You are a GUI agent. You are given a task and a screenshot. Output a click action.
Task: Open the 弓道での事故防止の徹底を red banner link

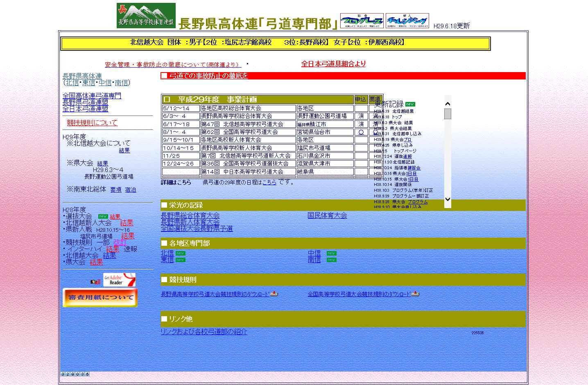[208, 76]
